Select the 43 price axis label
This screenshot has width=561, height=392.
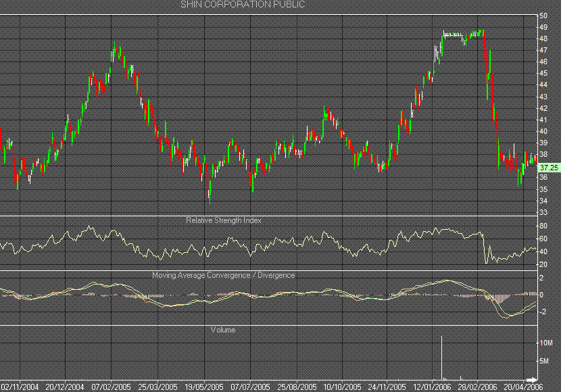(x=543, y=97)
